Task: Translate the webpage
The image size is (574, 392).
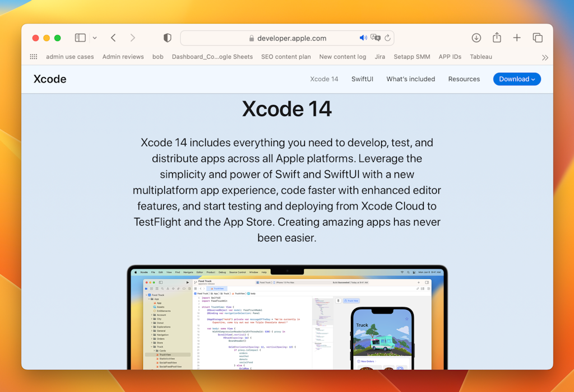Action: click(x=374, y=38)
